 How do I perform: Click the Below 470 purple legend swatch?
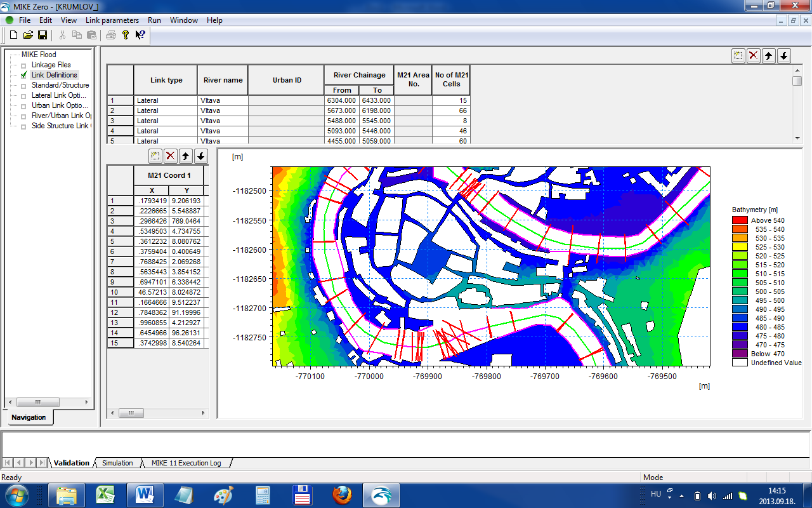click(x=740, y=354)
